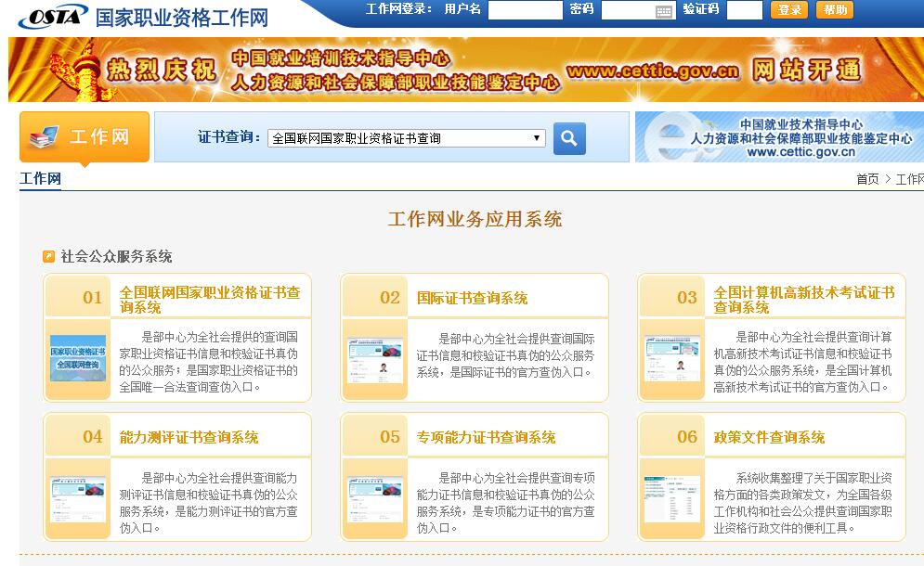The image size is (924, 566).
Task: Open the 政策文件查询系统 thumbnail image
Action: click(x=671, y=497)
